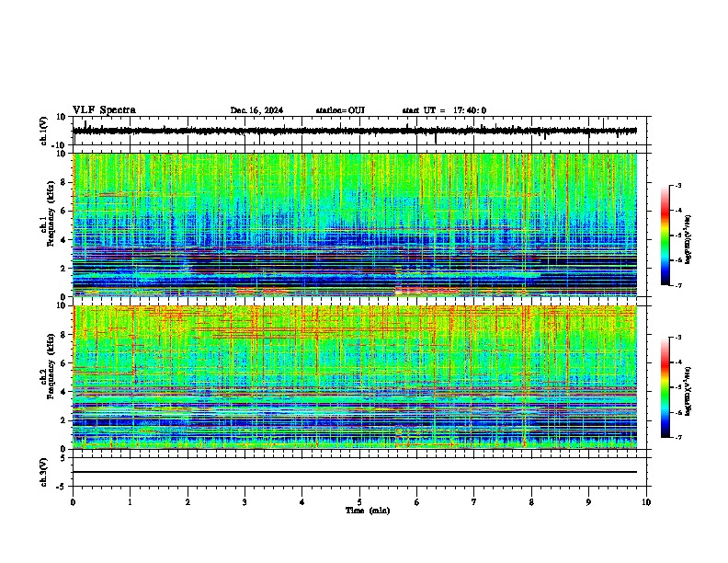Click the ch.1 voltage waveform trace
The height and width of the screenshot is (563, 728).
coord(355,131)
